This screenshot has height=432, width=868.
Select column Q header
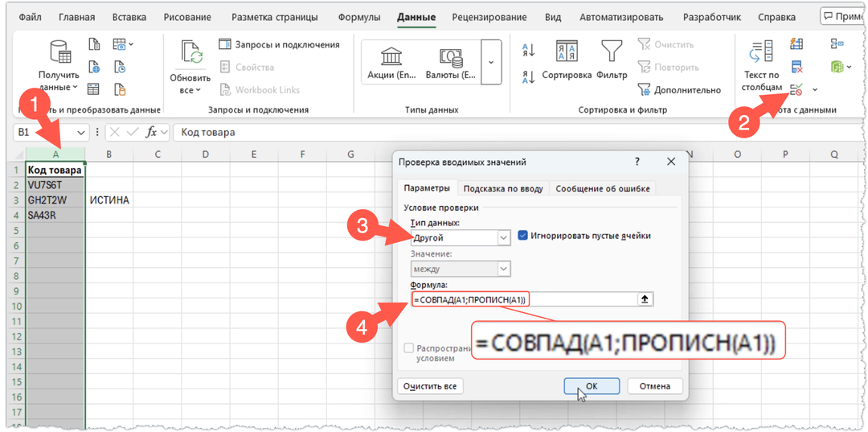coord(833,154)
